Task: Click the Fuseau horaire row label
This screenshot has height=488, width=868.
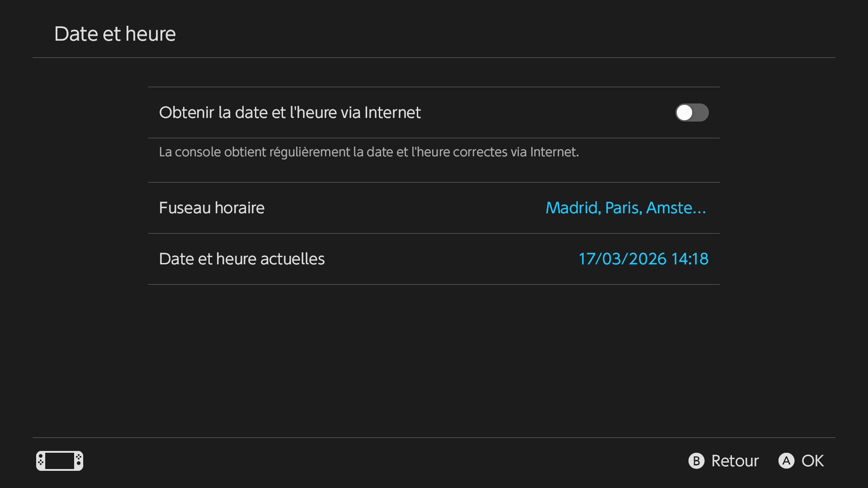Action: (x=212, y=207)
